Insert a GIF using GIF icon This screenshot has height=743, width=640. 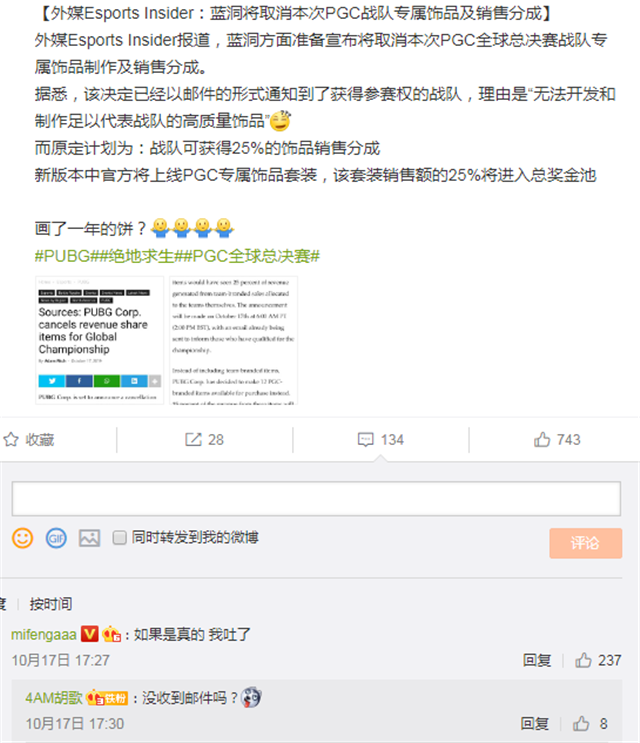[x=56, y=538]
